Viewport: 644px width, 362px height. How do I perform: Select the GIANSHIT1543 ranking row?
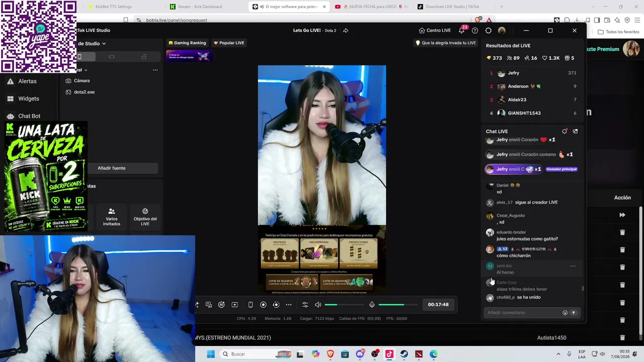pos(533,113)
